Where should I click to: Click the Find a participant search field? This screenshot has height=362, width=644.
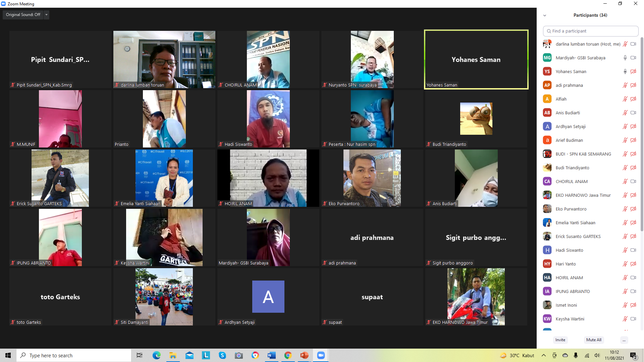tap(590, 31)
